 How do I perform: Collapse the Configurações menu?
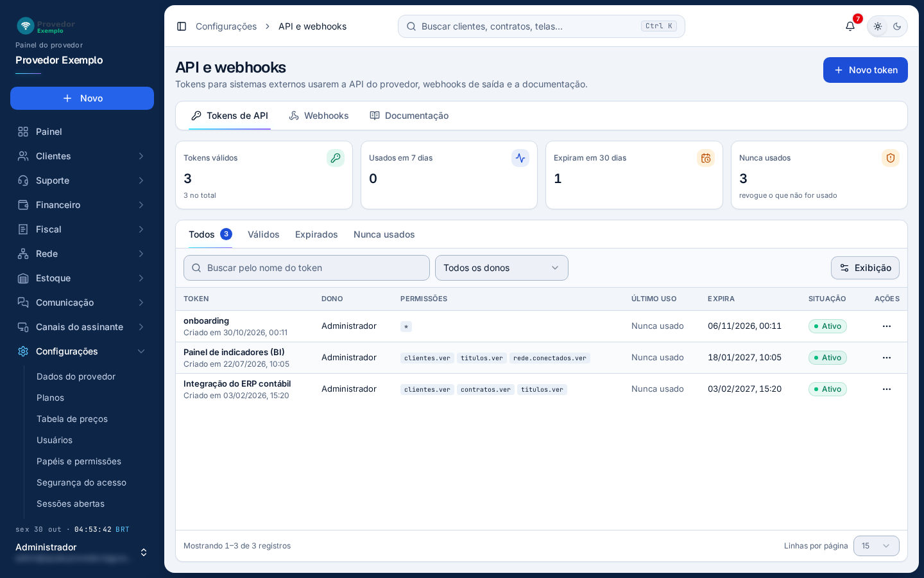[82, 351]
